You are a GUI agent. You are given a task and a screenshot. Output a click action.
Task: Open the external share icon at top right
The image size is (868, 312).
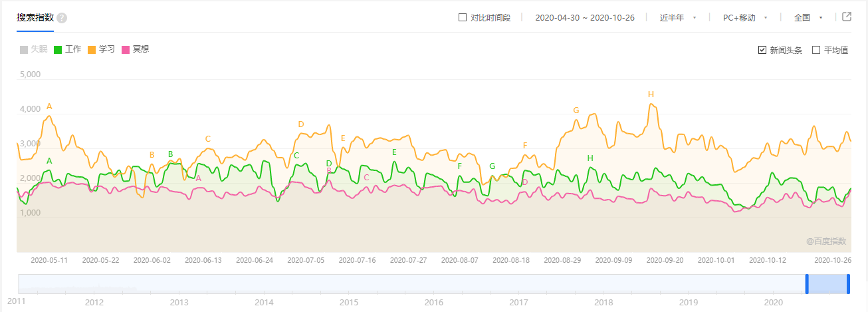(847, 17)
